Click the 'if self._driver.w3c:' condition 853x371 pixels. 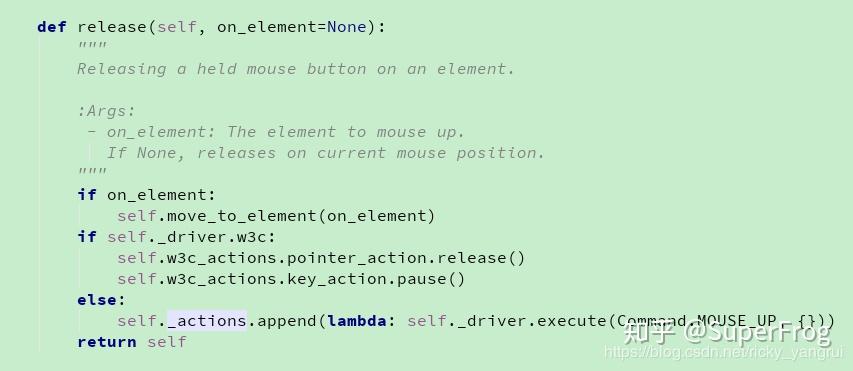point(176,237)
